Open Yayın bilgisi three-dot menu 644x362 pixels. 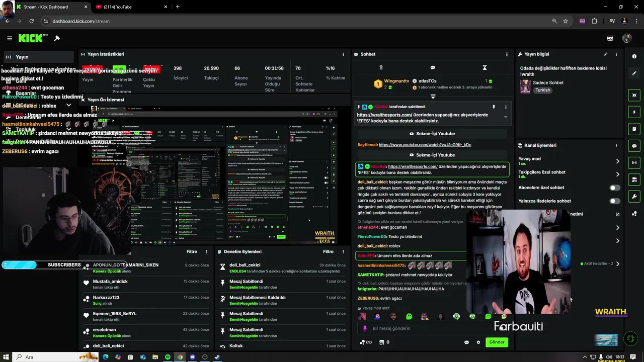click(616, 54)
